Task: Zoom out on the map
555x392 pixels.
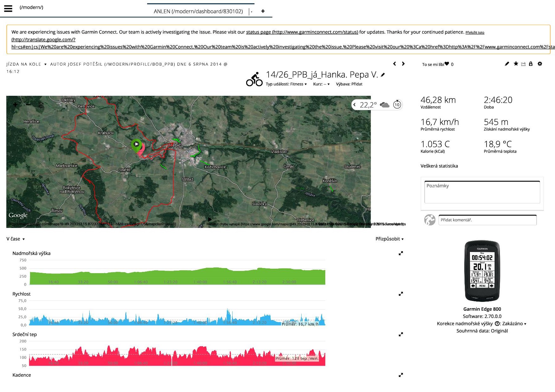Action: [x=28, y=105]
